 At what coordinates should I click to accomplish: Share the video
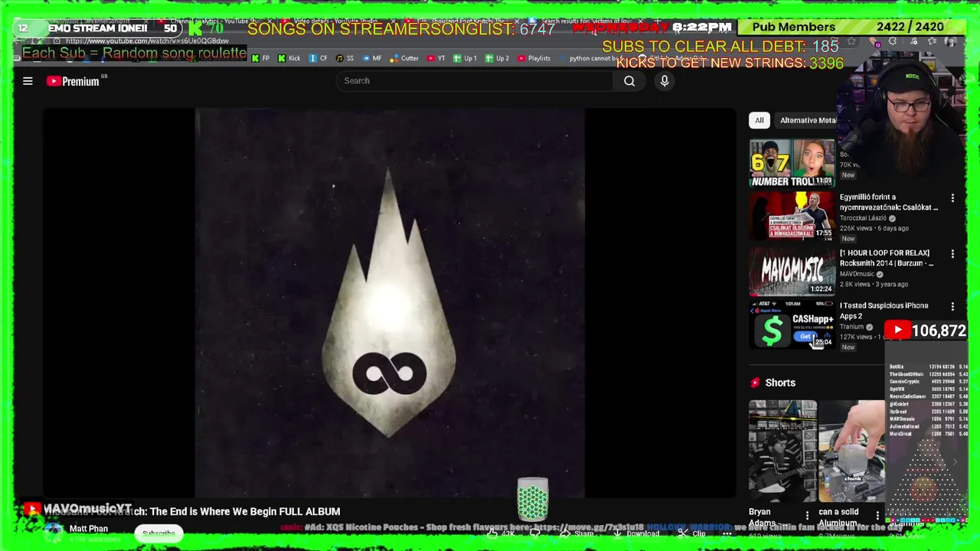[x=577, y=533]
